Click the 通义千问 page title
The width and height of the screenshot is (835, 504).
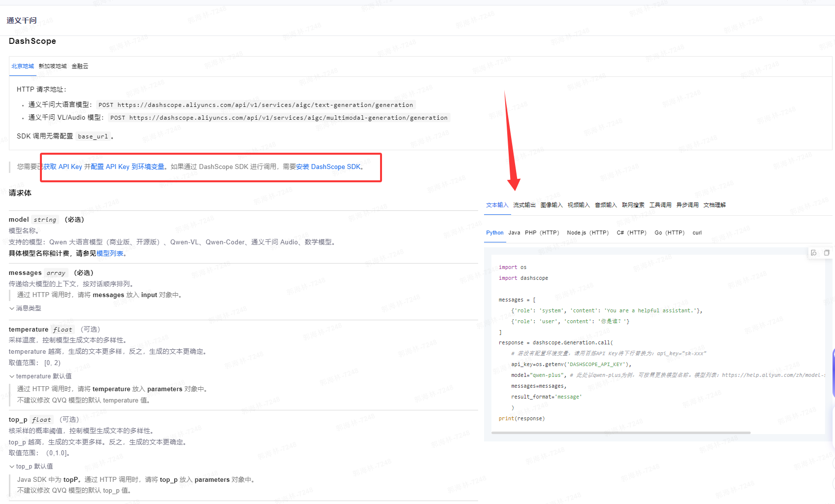click(x=22, y=20)
